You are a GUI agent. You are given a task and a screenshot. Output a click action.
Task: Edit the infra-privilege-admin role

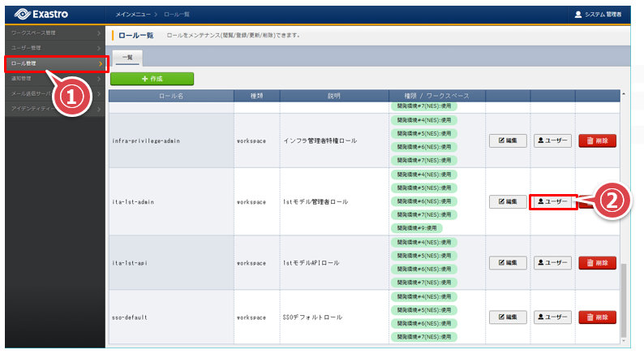pos(508,140)
